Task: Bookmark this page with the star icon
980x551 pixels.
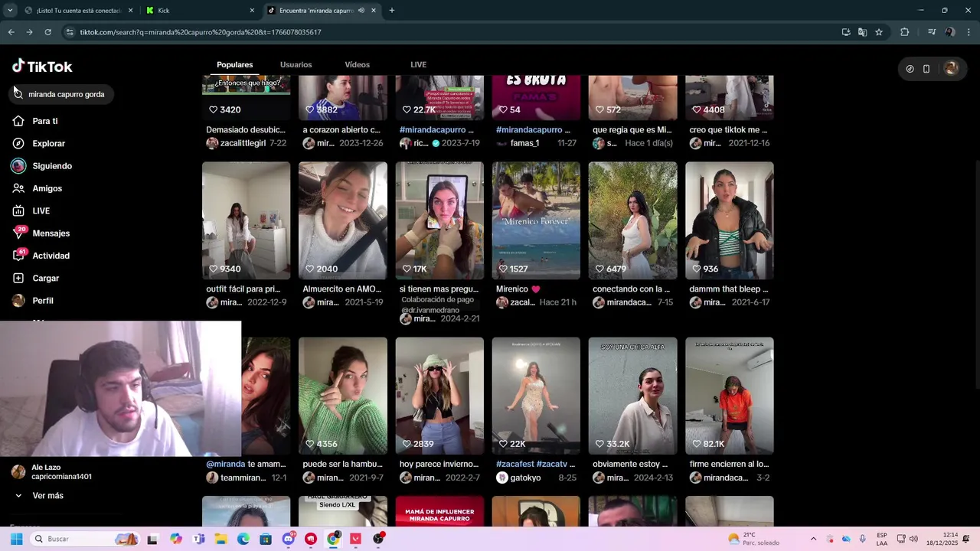Action: pyautogui.click(x=879, y=32)
